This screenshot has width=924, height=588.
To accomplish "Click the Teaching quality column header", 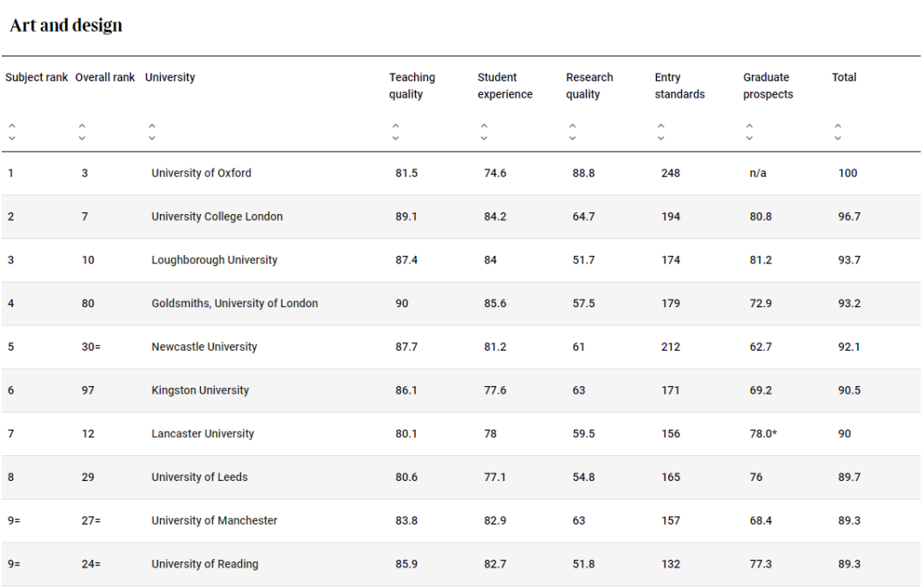I will [412, 86].
